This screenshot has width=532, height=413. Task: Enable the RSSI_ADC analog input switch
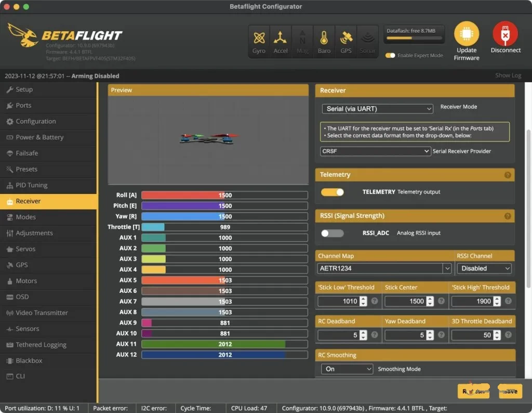tap(332, 234)
